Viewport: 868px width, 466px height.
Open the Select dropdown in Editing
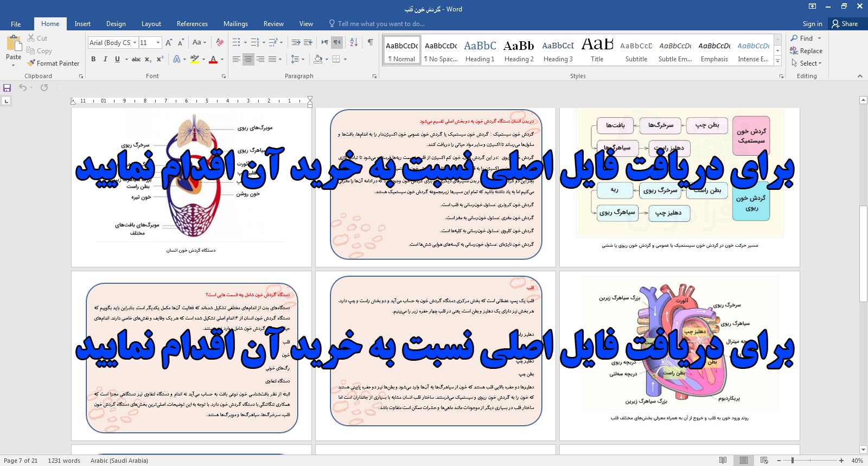(806, 63)
